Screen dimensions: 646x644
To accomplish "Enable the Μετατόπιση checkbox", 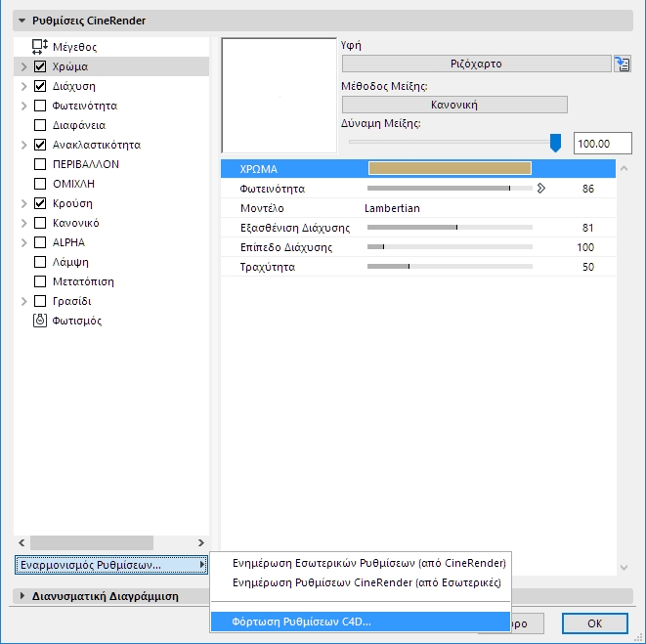I will tap(40, 281).
